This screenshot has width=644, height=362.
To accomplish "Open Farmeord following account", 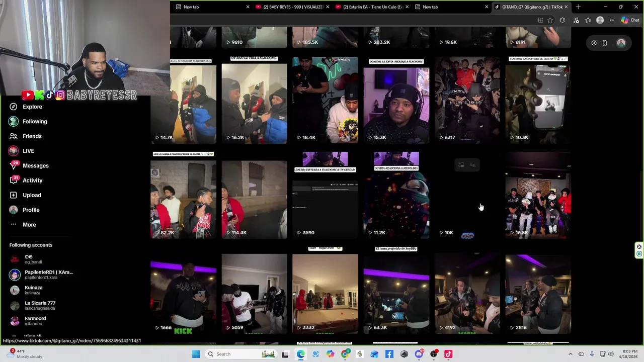I will point(29,321).
